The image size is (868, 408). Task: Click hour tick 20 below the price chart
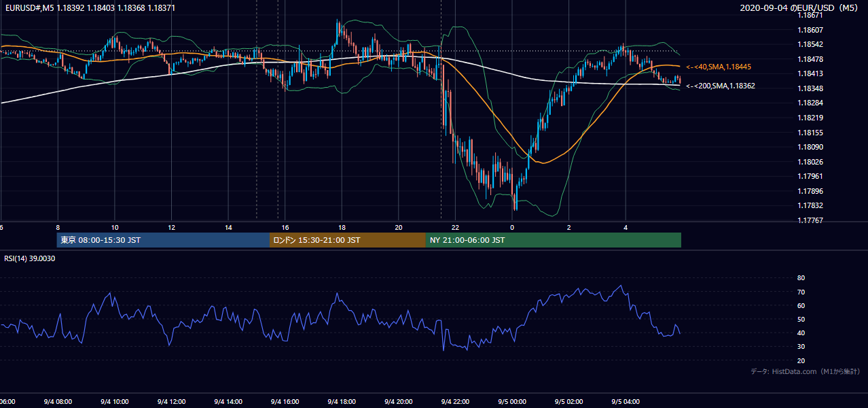(399, 228)
